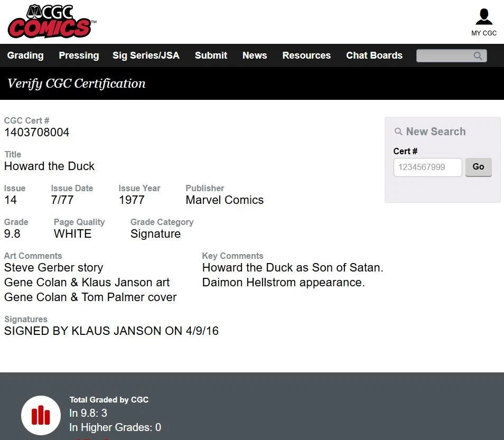Open the Resources menu
The height and width of the screenshot is (440, 504).
click(306, 55)
